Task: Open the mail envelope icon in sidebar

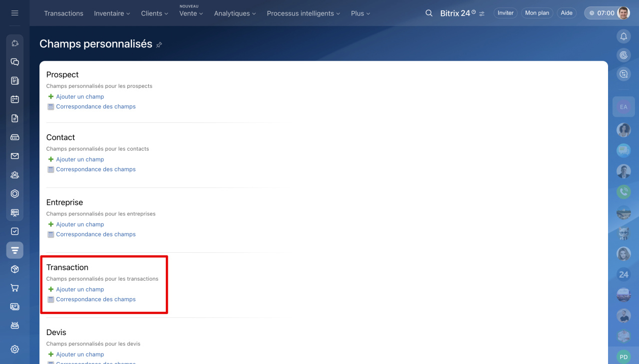Action: click(x=14, y=156)
